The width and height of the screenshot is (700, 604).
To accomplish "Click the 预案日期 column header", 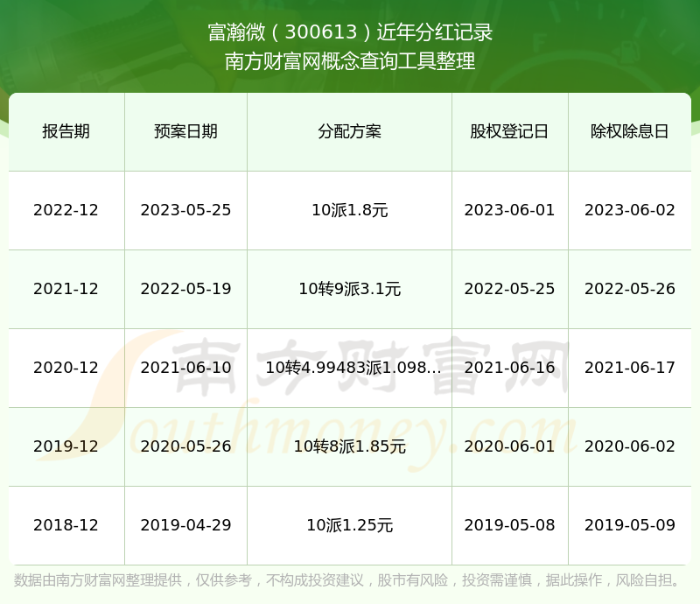I will point(185,131).
